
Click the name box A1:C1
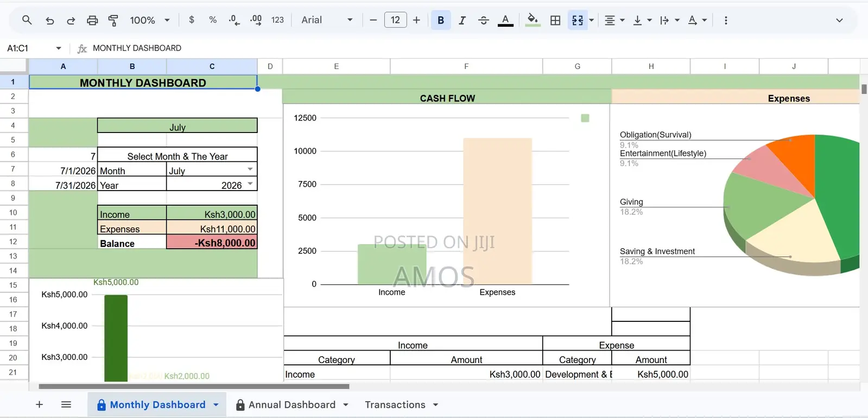click(17, 48)
